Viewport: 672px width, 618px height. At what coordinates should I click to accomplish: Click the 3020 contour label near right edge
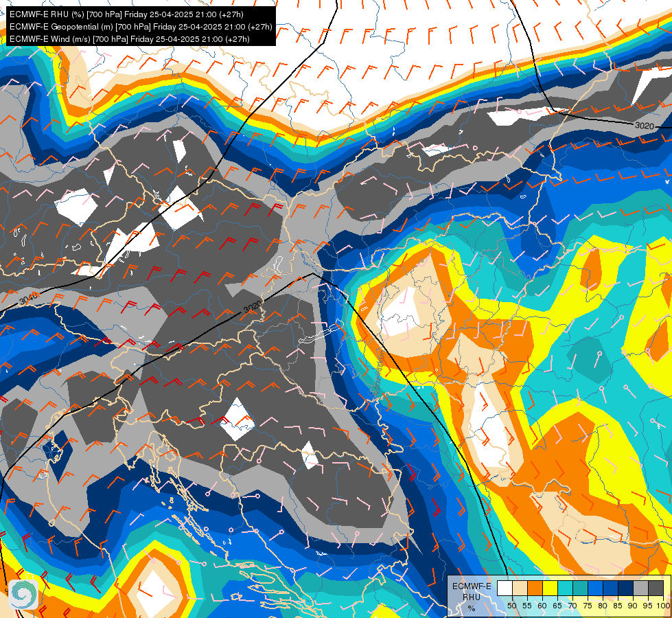click(644, 126)
